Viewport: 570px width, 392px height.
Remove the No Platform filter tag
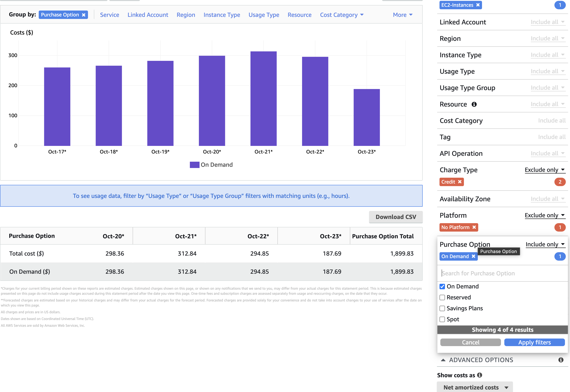[474, 227]
